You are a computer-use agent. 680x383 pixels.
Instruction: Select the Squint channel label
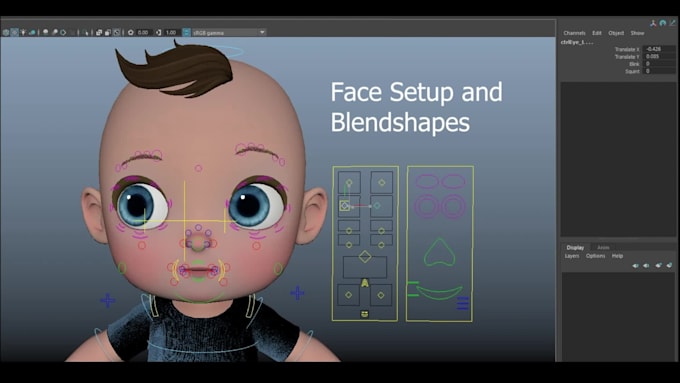(632, 71)
